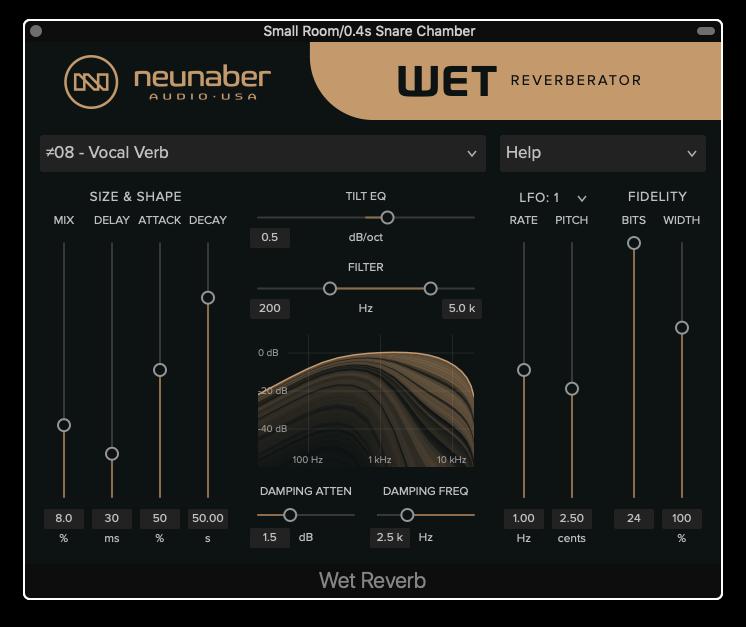
Task: Click the WIDTH slider handle
Action: coord(682,328)
